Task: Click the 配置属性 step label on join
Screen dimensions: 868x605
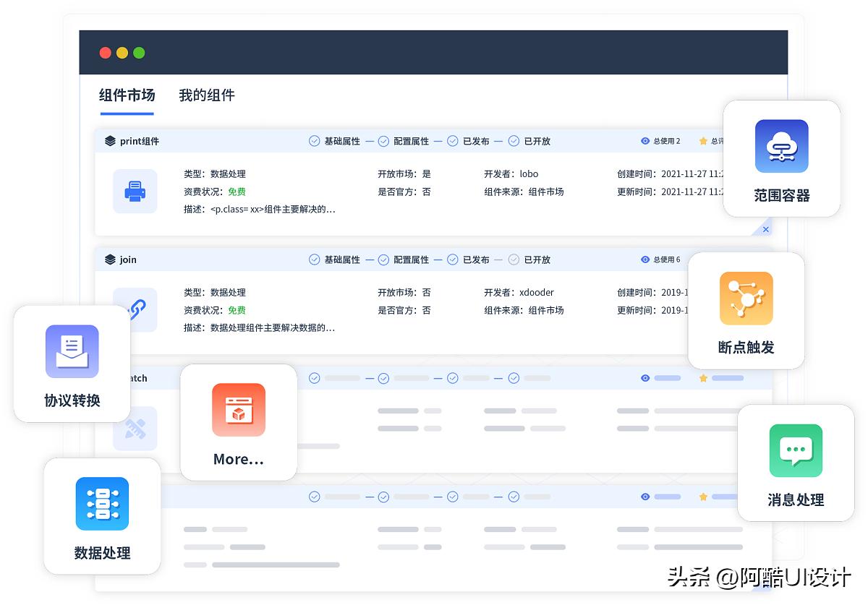Action: [x=411, y=259]
